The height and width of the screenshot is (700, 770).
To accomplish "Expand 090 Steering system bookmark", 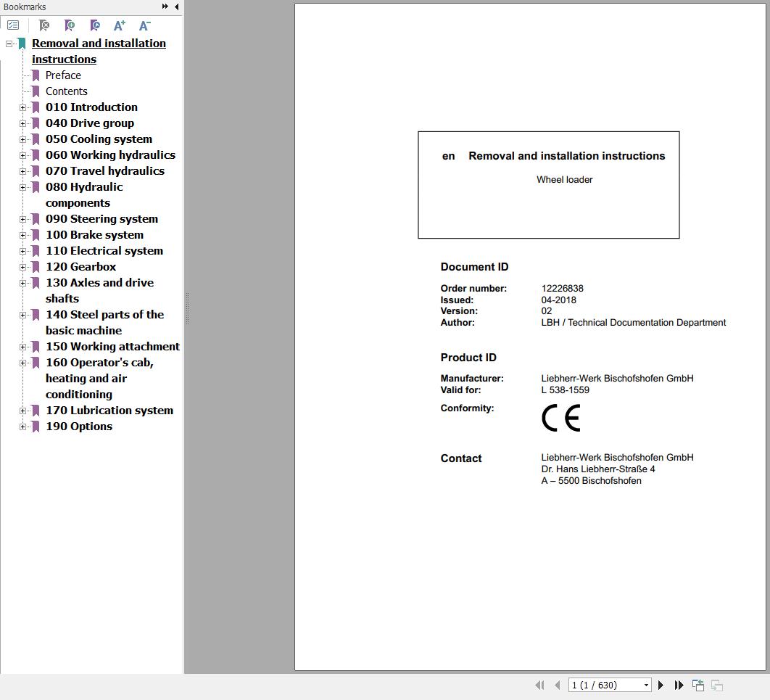I will click(x=22, y=219).
